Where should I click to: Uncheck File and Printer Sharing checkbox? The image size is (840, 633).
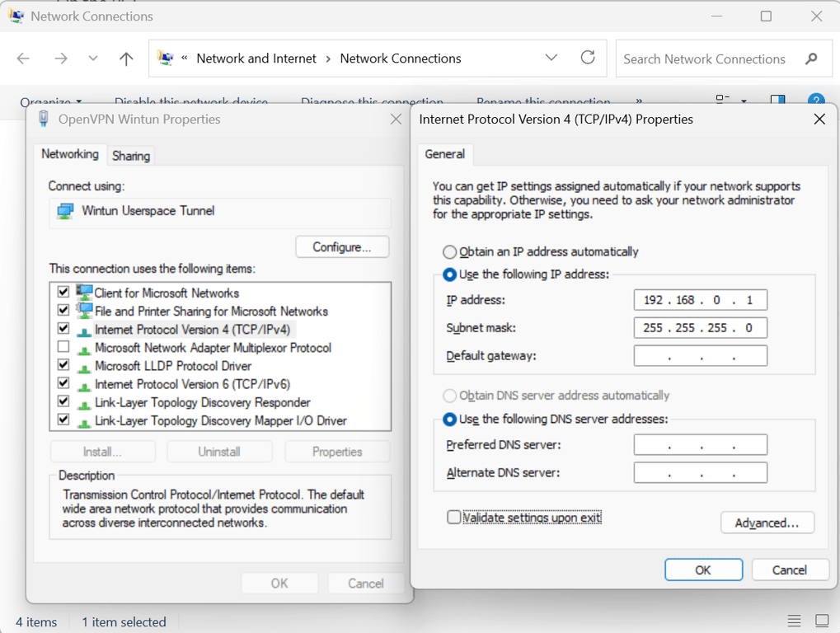click(63, 310)
